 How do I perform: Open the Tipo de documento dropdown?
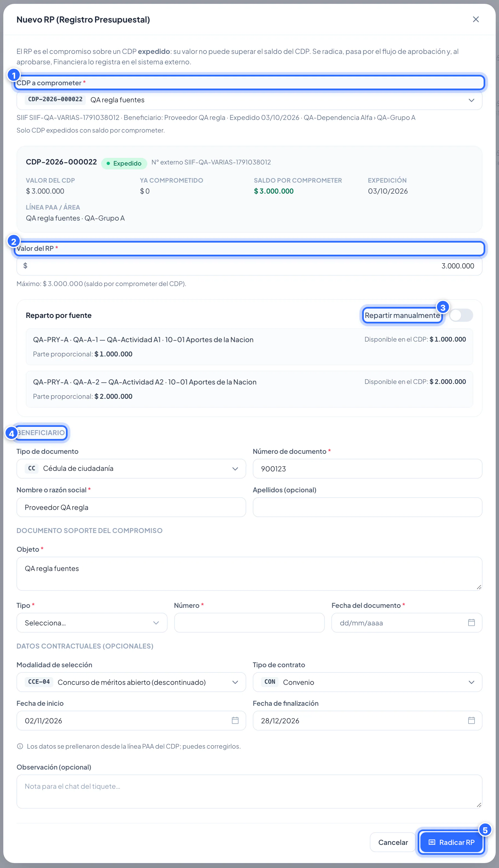pos(131,468)
